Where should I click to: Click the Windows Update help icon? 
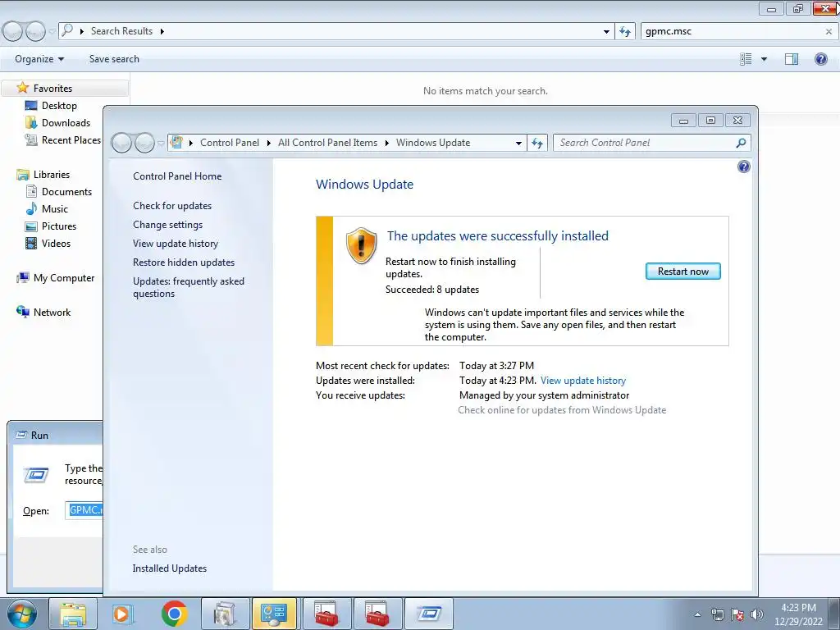click(743, 167)
